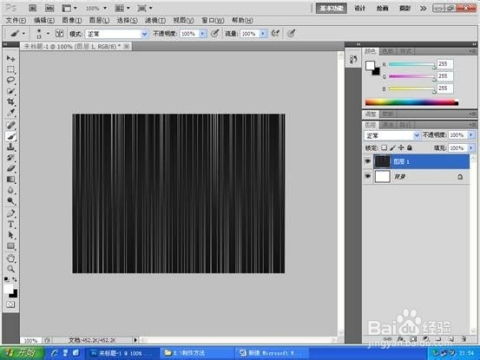Select the Lasso tool
Image resolution: width=480 pixels, height=360 pixels.
(11, 80)
